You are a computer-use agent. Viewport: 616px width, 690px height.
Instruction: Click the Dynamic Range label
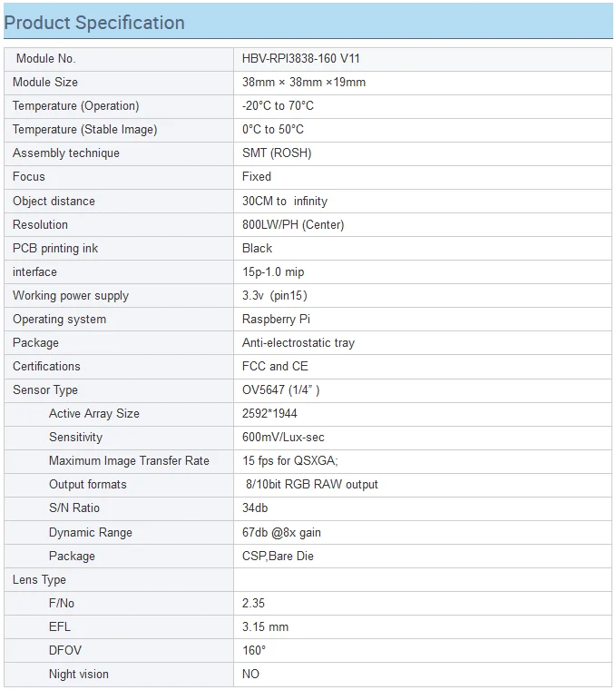pyautogui.click(x=90, y=532)
